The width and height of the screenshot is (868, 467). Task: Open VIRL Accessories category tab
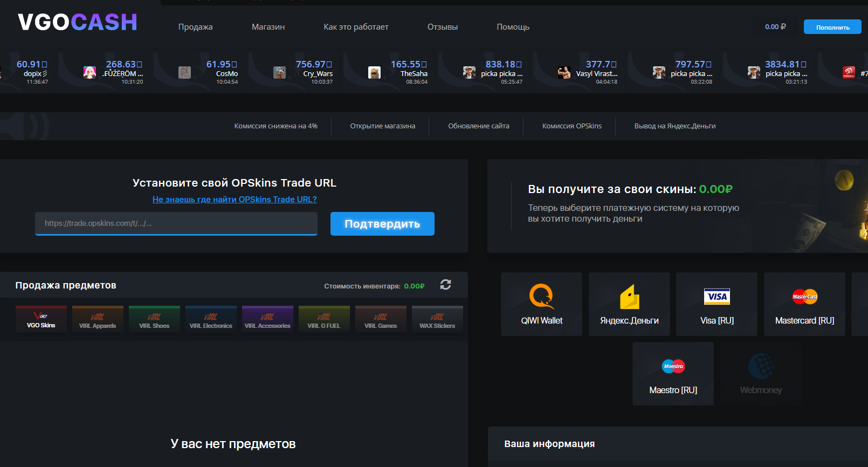click(267, 319)
